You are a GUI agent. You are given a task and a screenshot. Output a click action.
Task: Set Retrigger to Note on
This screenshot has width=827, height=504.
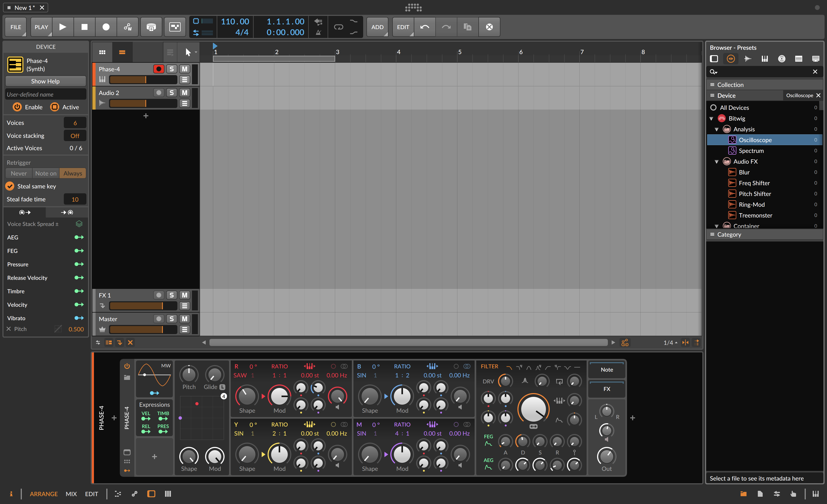(46, 173)
